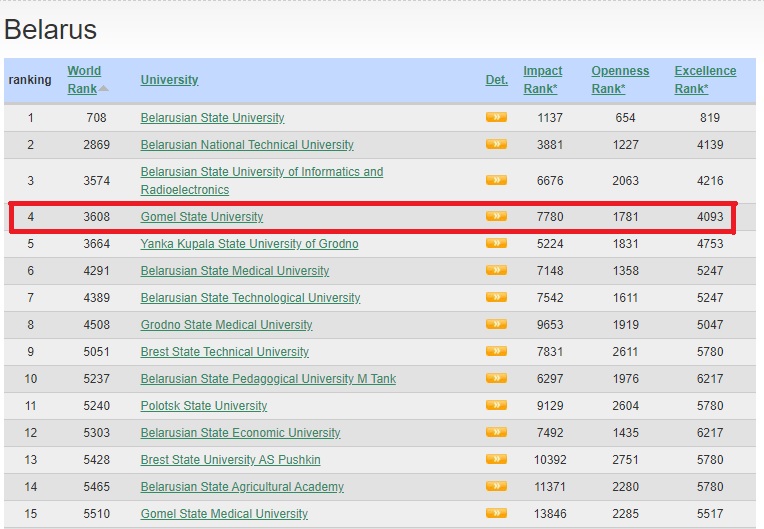The width and height of the screenshot is (764, 529).
Task: Visit Grodno State Medical University link
Action: coord(226,325)
